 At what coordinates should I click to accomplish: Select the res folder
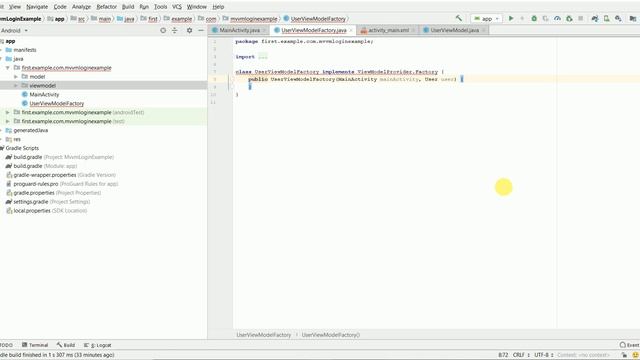pyautogui.click(x=17, y=139)
